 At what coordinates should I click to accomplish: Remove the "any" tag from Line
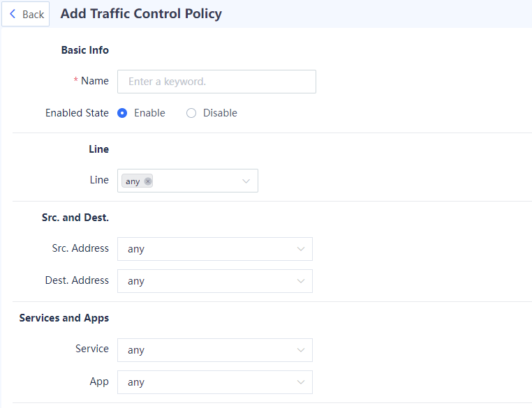(x=148, y=181)
